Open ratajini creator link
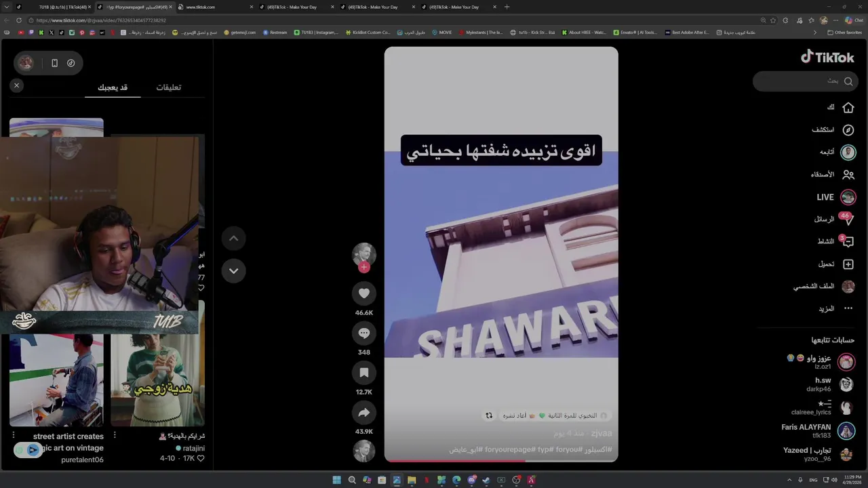 (194, 448)
